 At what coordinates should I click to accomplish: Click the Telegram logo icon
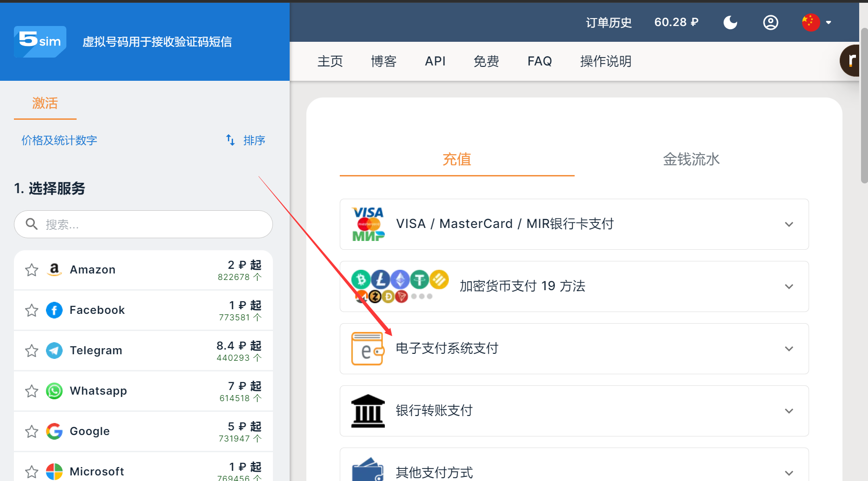click(54, 351)
